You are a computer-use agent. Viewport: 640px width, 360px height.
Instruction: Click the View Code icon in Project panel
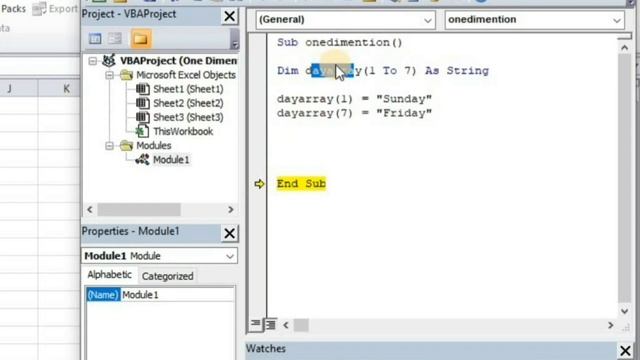tap(95, 39)
